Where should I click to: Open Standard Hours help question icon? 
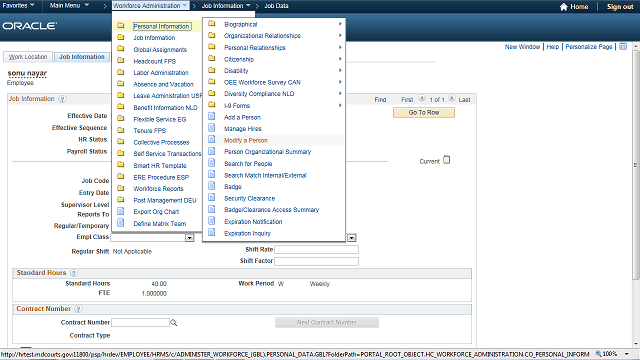coord(74,273)
